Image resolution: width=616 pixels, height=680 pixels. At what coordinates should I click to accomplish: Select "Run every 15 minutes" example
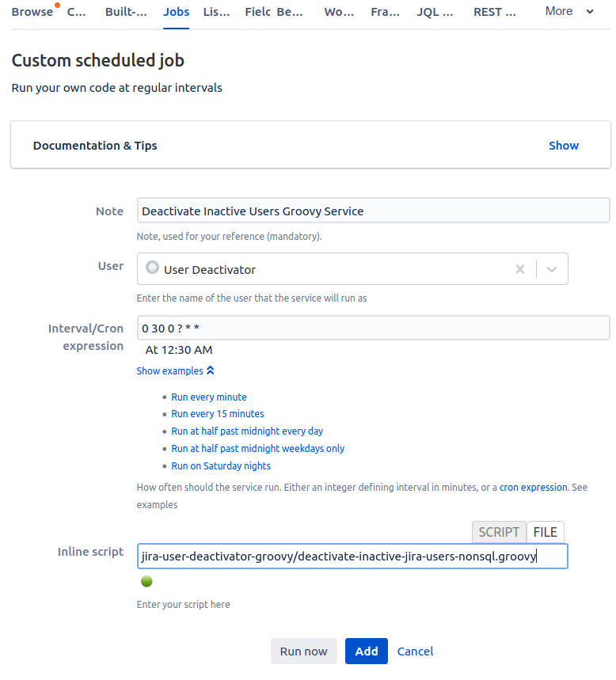[x=218, y=414]
